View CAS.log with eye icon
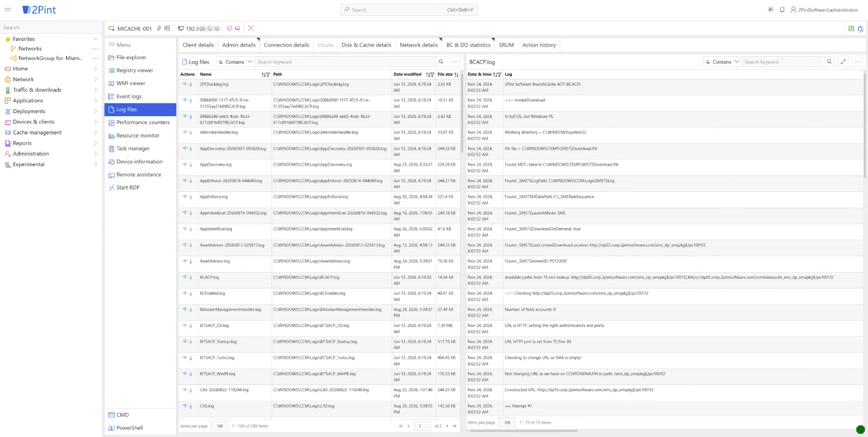 [185, 405]
